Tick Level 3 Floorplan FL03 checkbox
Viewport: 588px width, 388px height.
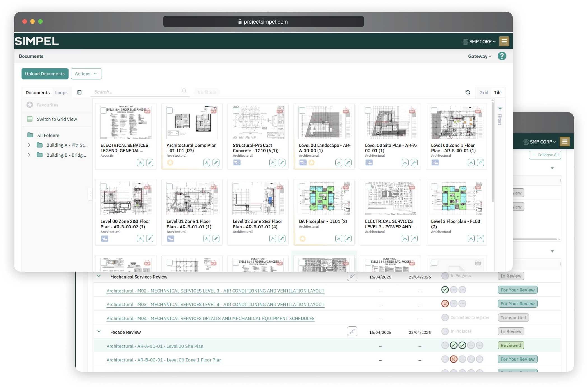(x=434, y=187)
